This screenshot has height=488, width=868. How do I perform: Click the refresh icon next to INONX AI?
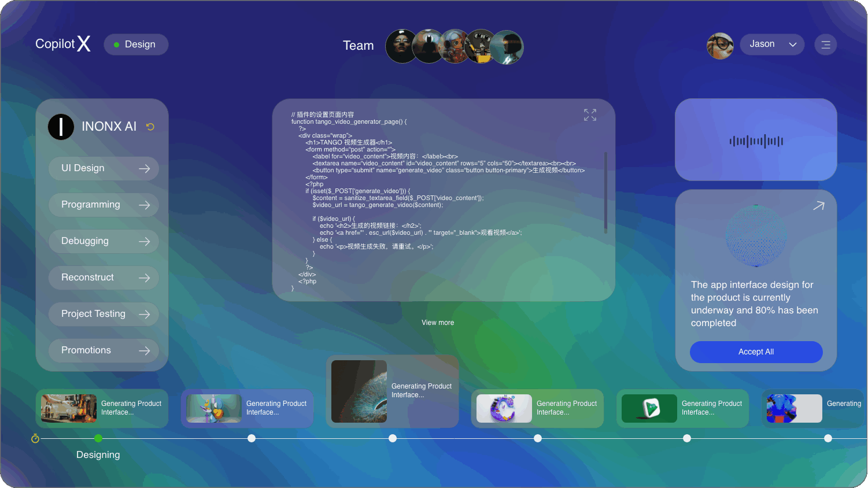click(x=150, y=127)
